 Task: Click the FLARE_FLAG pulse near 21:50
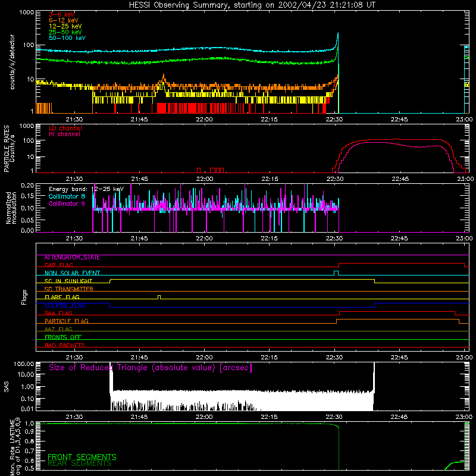(x=159, y=296)
